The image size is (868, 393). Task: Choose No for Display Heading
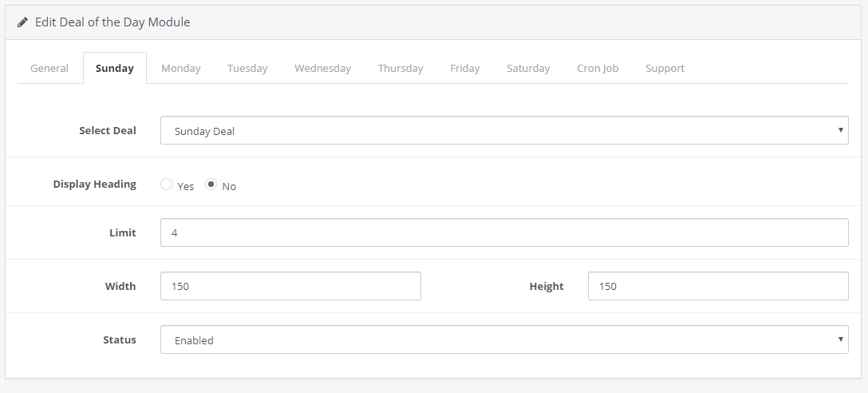211,185
